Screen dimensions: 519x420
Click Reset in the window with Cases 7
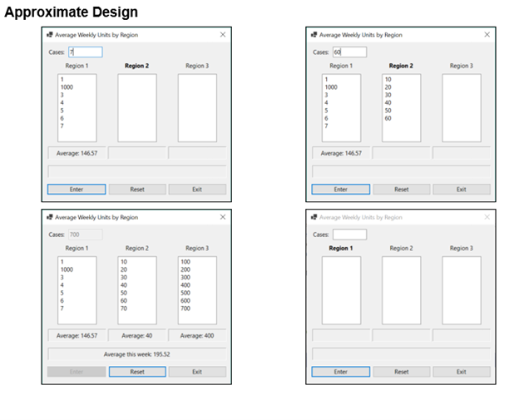pyautogui.click(x=137, y=190)
